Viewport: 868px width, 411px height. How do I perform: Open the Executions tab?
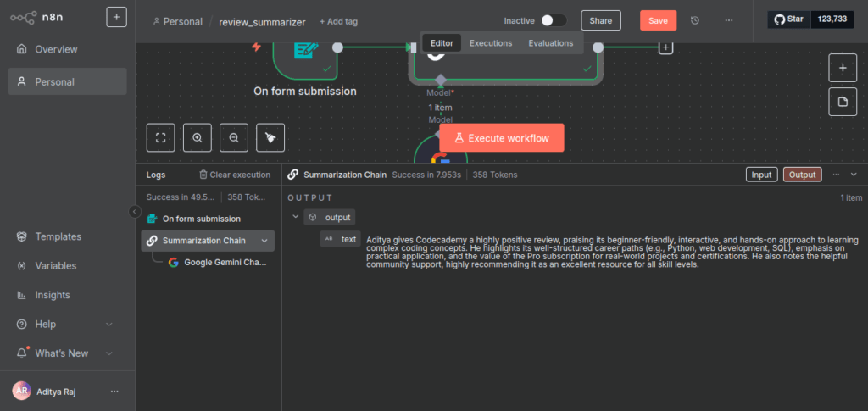pyautogui.click(x=490, y=43)
